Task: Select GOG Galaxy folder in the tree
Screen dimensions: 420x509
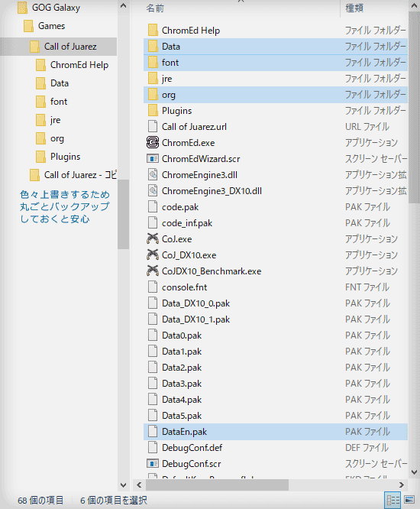Action: tap(56, 8)
